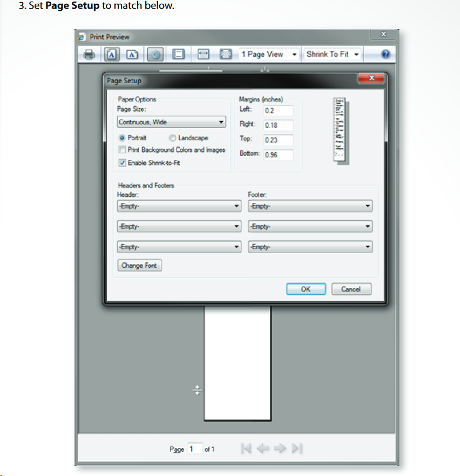Click the Right margin field
460x476 pixels.
(x=278, y=125)
